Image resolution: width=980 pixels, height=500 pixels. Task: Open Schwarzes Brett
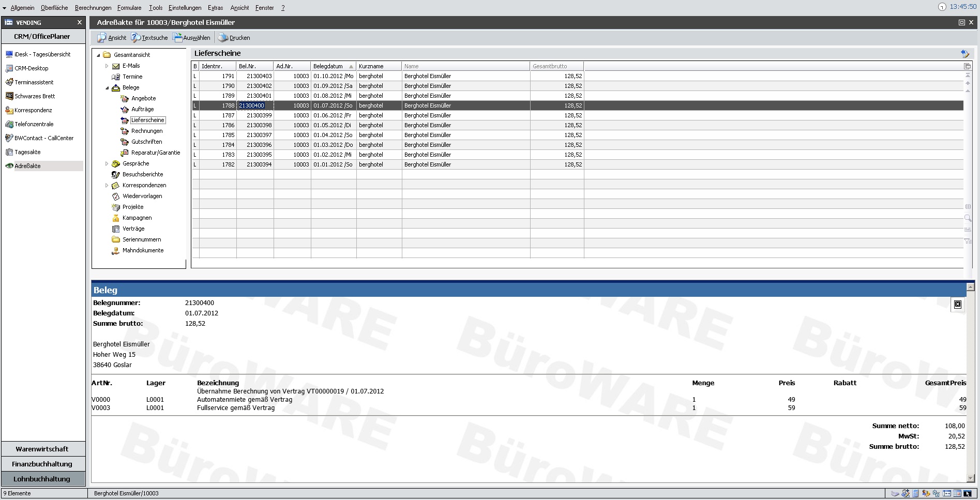30,96
